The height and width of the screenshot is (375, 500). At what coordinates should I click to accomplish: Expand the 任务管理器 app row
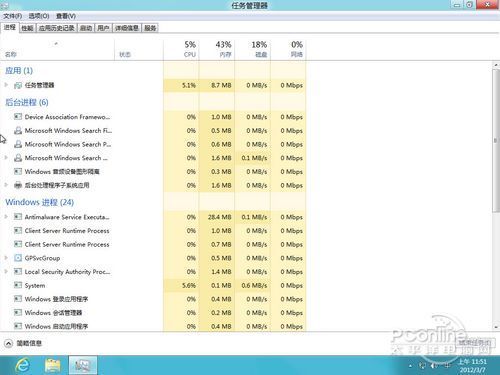click(6, 85)
